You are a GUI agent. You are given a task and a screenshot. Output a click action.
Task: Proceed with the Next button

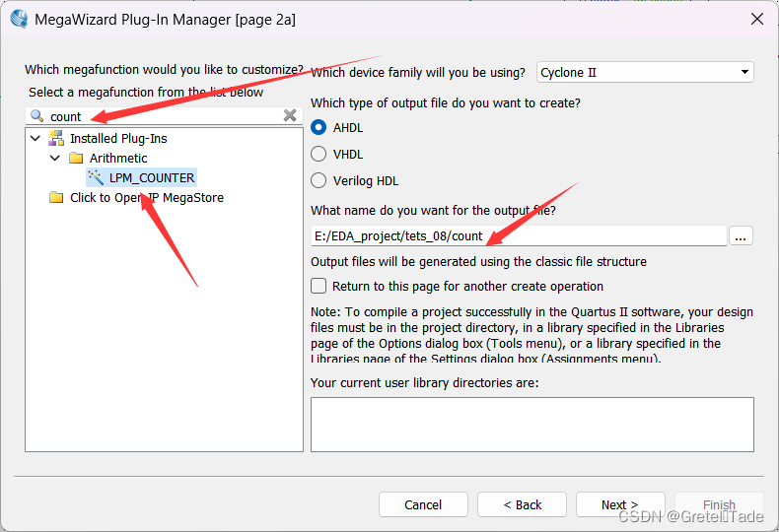pos(620,504)
